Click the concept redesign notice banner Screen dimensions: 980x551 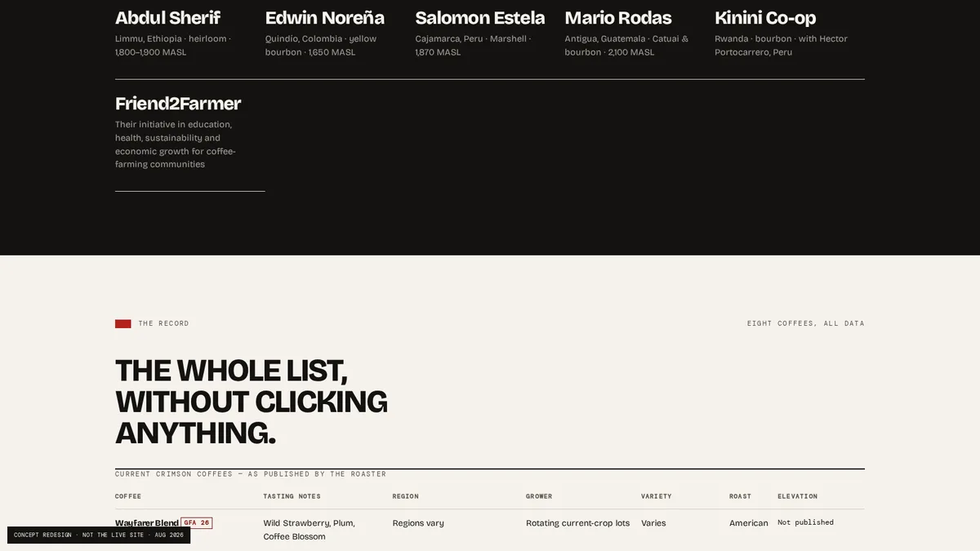tap(99, 535)
